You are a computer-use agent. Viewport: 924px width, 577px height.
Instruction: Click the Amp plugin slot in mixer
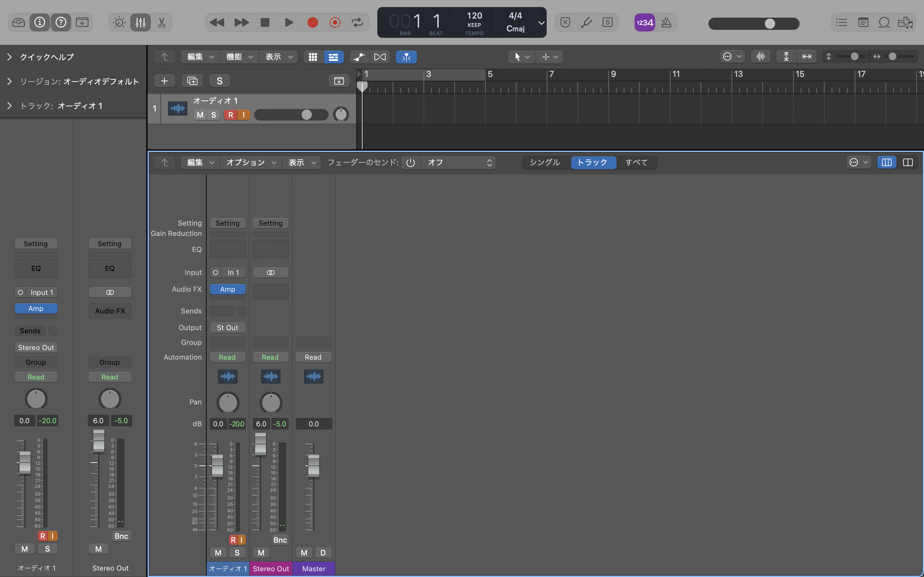pyautogui.click(x=227, y=289)
